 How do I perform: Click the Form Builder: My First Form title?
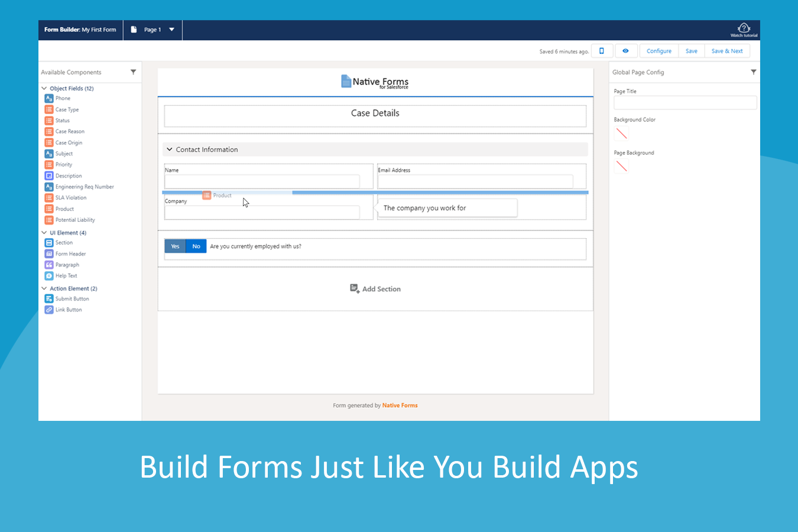click(x=80, y=30)
